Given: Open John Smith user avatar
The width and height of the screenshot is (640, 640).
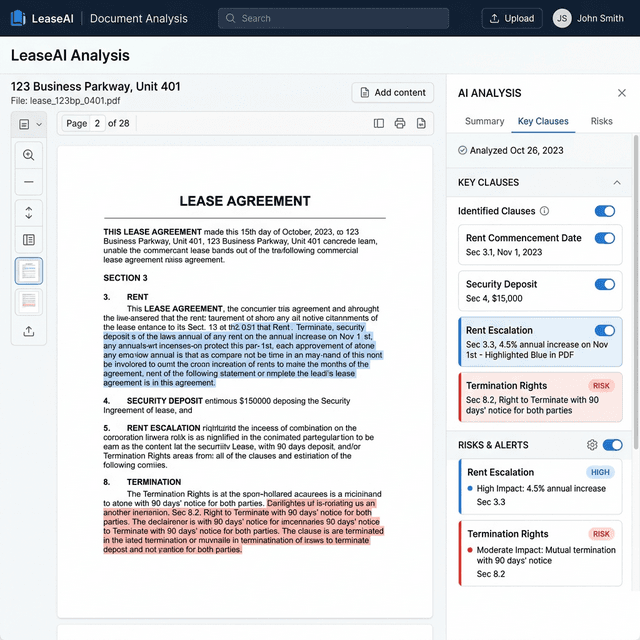Looking at the screenshot, I should (x=562, y=18).
